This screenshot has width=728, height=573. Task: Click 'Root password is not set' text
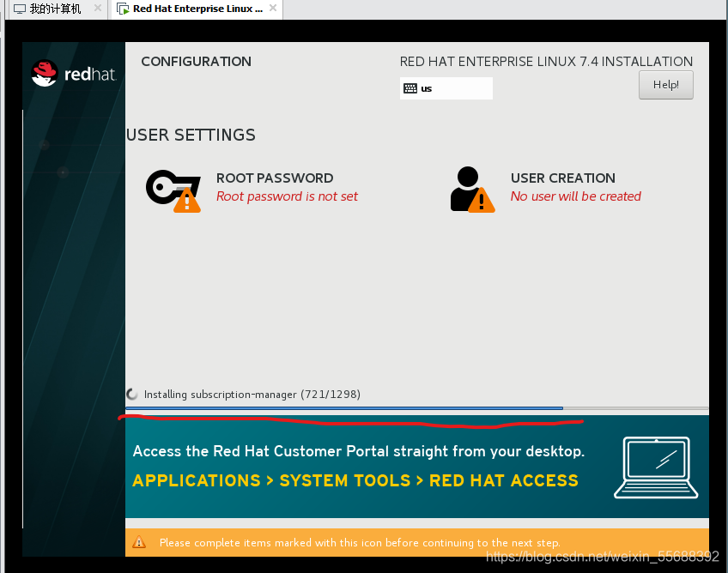pyautogui.click(x=287, y=196)
